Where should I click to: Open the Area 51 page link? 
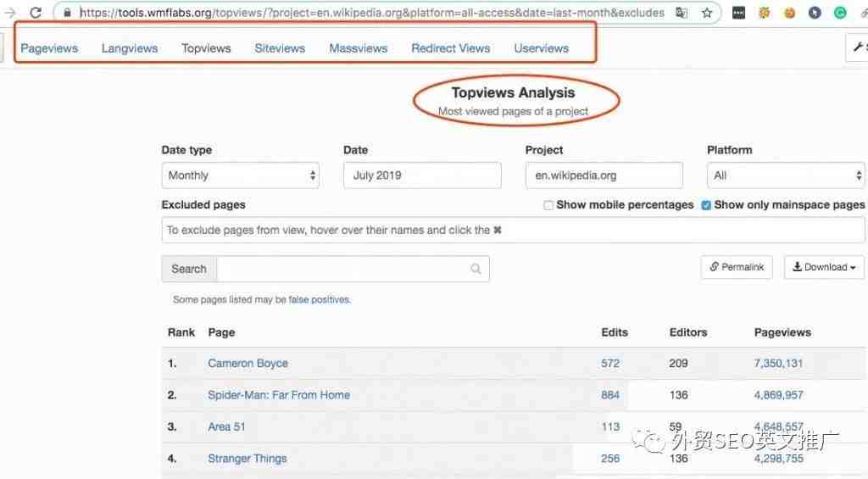226,426
